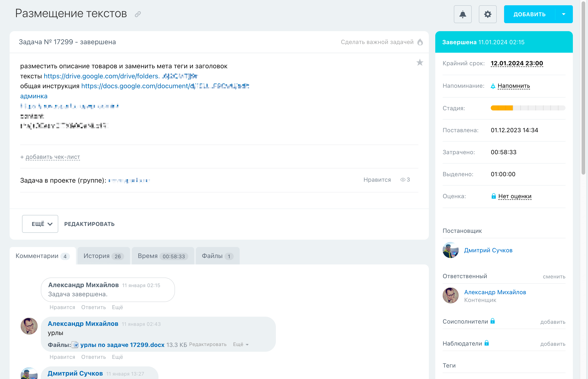This screenshot has width=588, height=379.
Task: Open the ЕЩЁ dropdown menu
Action: [x=40, y=224]
